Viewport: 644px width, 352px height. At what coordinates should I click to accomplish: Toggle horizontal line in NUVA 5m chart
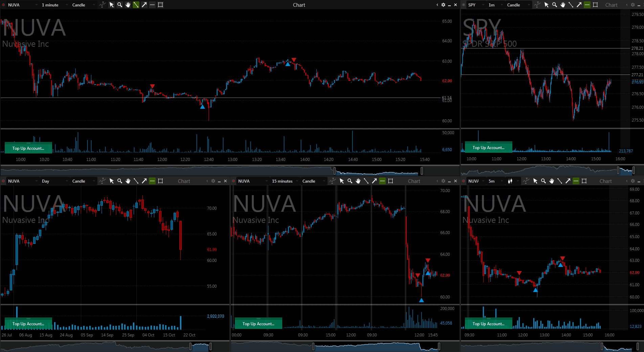[x=576, y=181]
